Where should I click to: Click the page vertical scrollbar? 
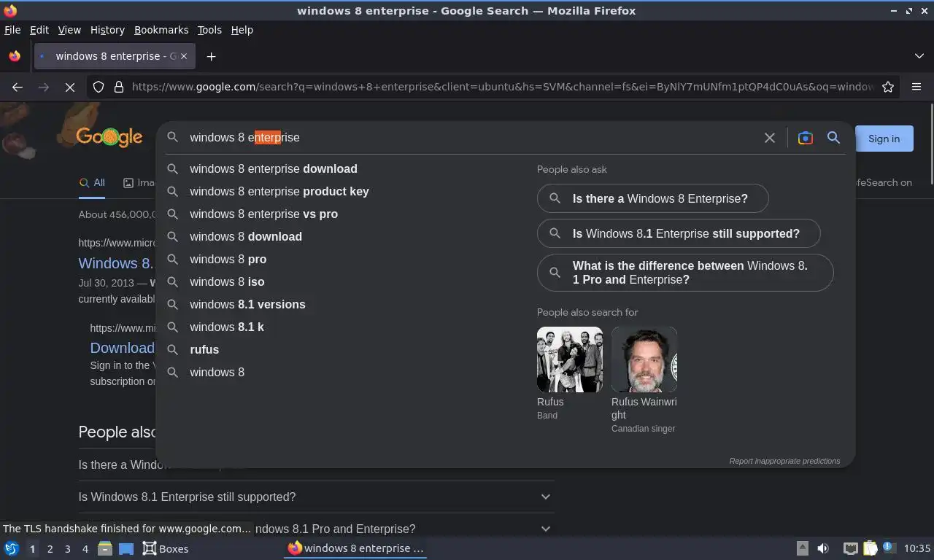931,146
